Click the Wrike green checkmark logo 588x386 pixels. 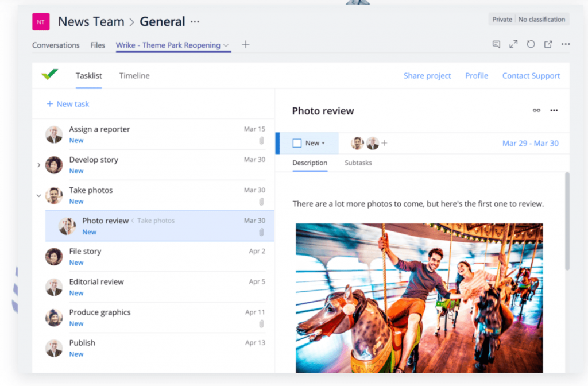(49, 74)
